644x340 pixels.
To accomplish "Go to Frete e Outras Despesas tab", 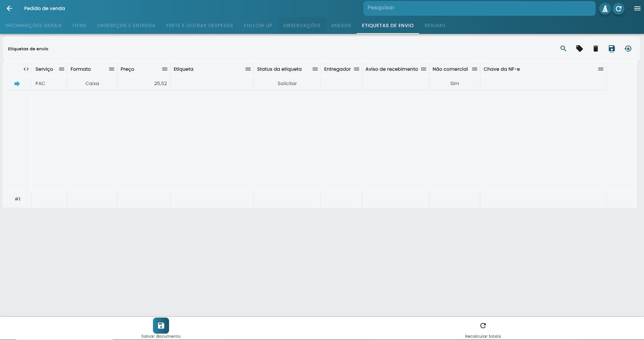I will 199,25.
